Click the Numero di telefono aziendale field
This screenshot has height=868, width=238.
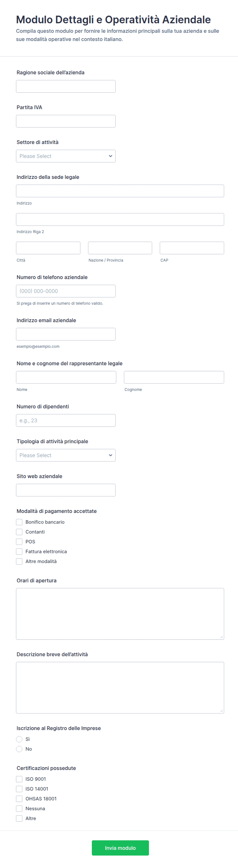coord(66,291)
